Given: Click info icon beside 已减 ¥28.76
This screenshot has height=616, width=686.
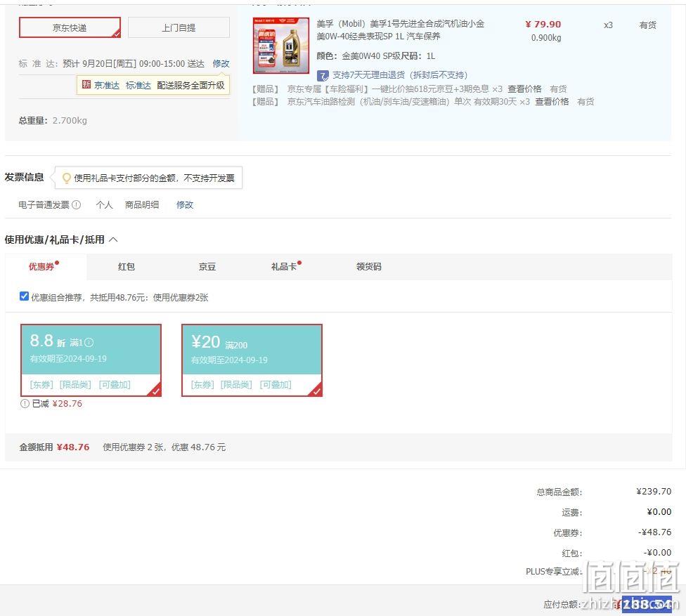Looking at the screenshot, I should click(25, 404).
